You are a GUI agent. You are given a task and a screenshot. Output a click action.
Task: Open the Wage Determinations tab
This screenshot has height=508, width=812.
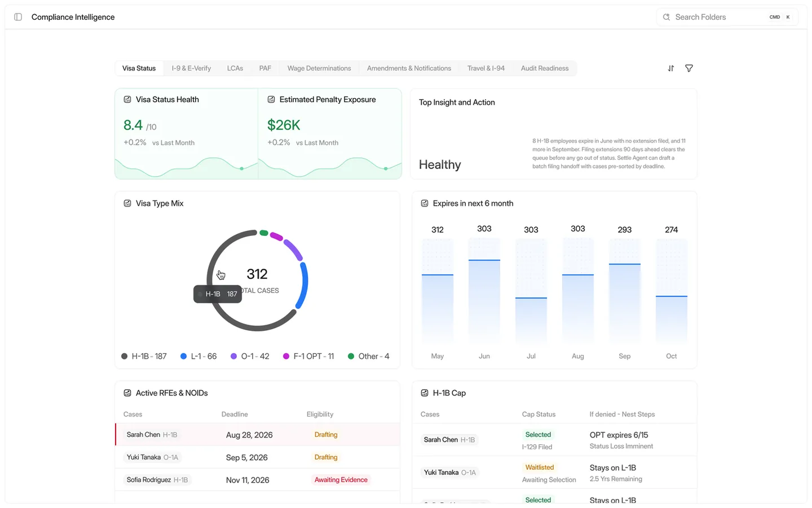coord(319,68)
